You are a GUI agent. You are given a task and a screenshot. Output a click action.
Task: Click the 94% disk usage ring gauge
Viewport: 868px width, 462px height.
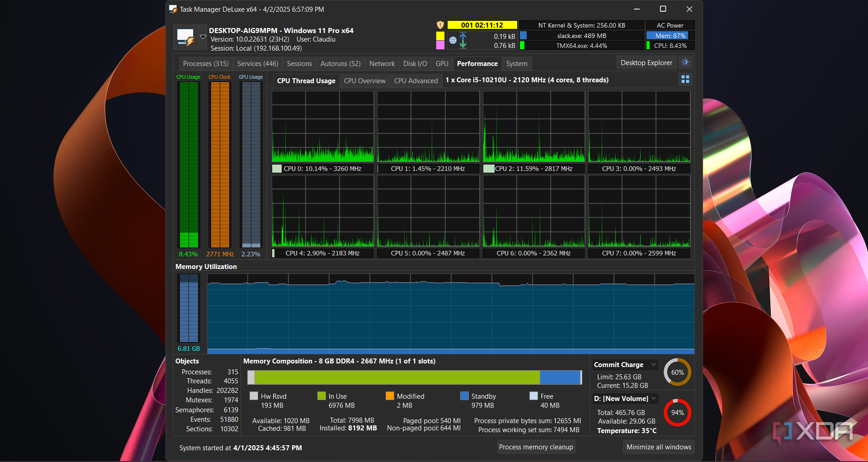[677, 412]
